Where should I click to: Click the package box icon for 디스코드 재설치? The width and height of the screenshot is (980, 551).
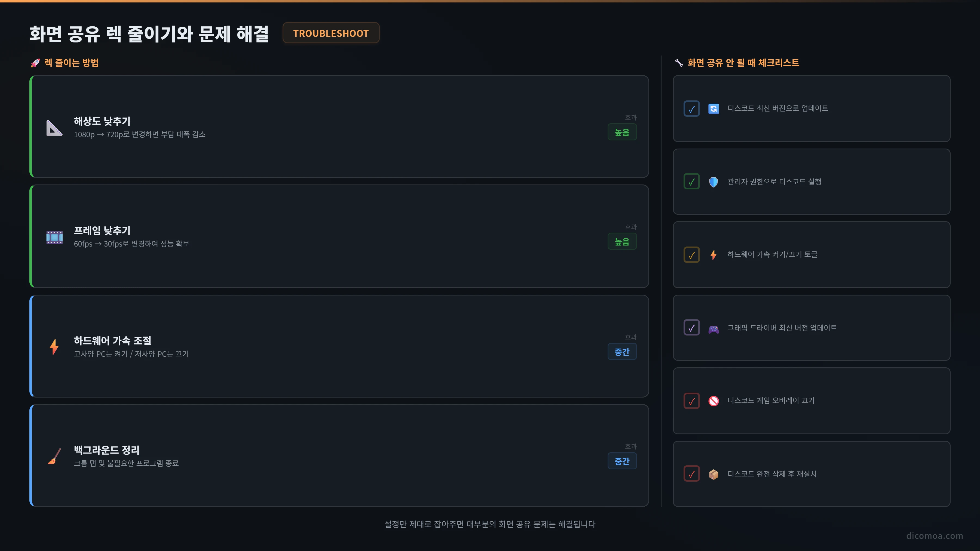(714, 474)
